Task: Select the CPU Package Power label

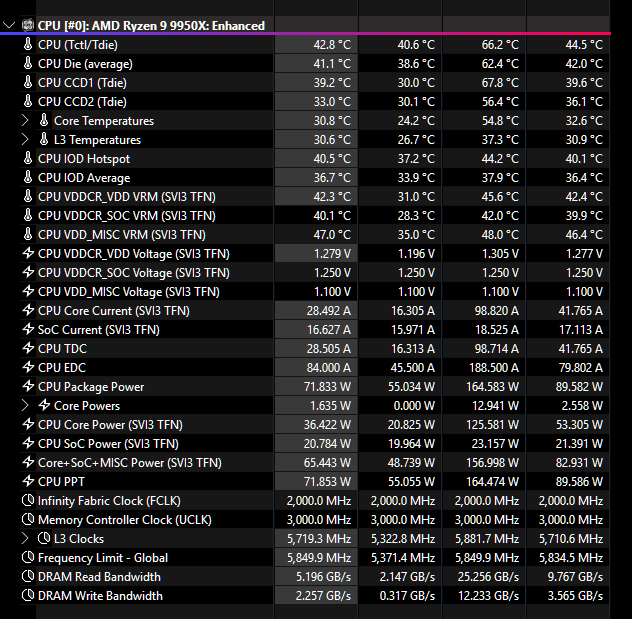Action: [91, 387]
